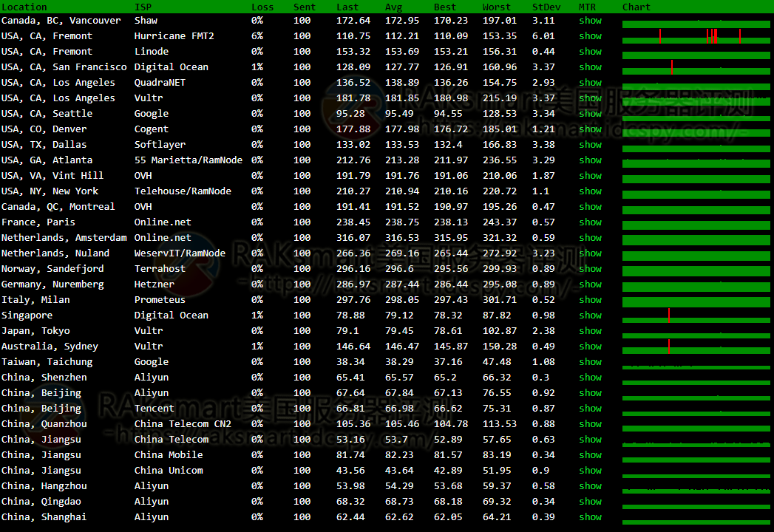Click the Best column header

click(x=445, y=7)
